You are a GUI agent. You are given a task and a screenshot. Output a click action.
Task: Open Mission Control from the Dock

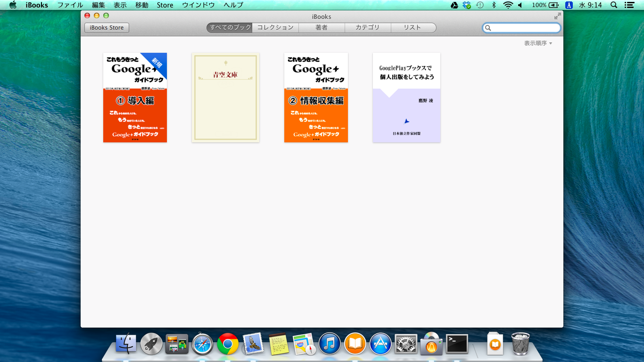click(x=177, y=344)
